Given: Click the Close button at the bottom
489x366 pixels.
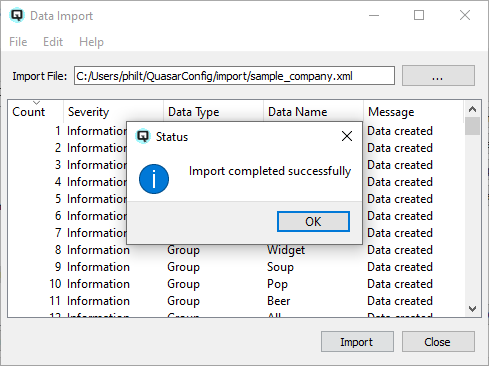Looking at the screenshot, I should [438, 342].
